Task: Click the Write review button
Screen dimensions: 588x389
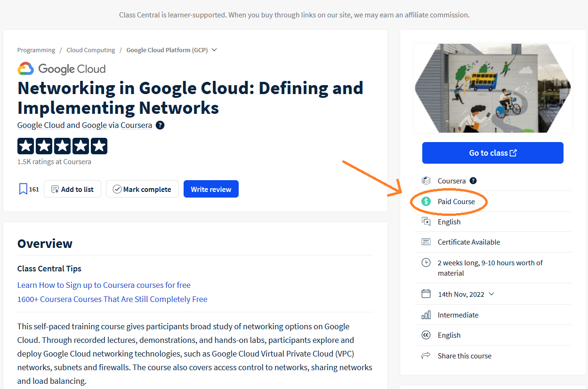Action: 211,189
